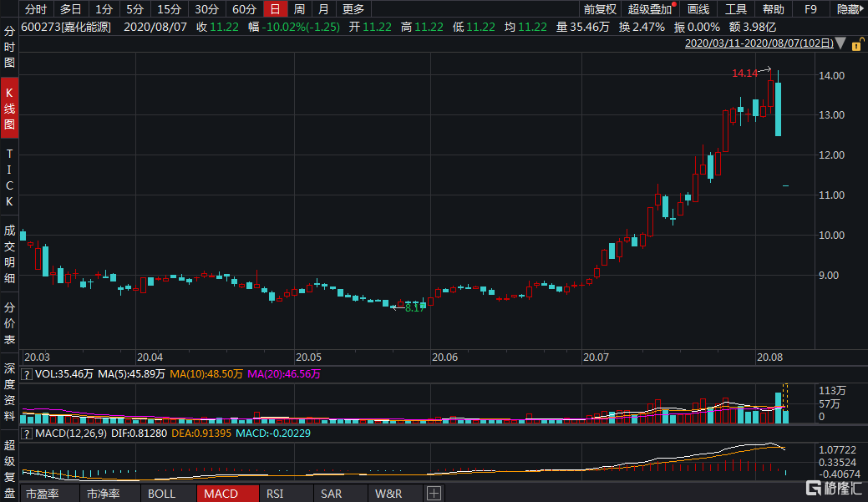Image resolution: width=868 pixels, height=502 pixels.
Task: Open the 帮助 help menu
Action: coord(773,9)
